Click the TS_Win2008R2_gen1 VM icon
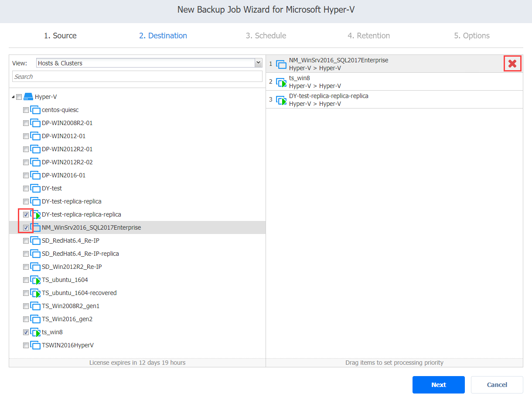 click(35, 306)
